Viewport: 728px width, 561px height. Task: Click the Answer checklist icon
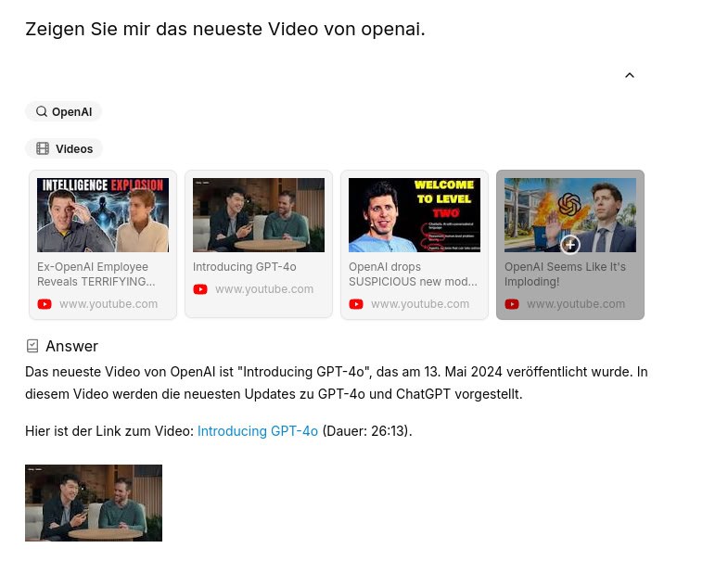point(32,346)
